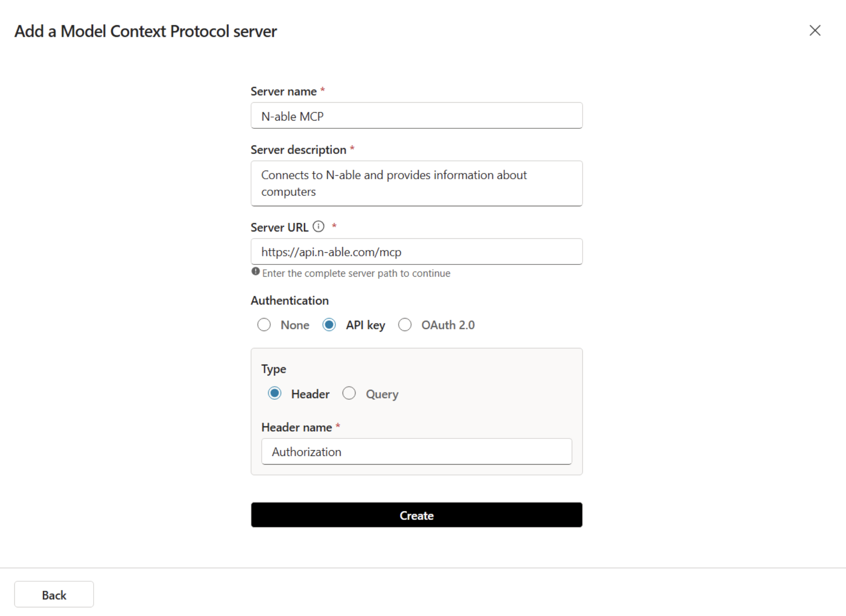Select API key authentication

(x=329, y=325)
